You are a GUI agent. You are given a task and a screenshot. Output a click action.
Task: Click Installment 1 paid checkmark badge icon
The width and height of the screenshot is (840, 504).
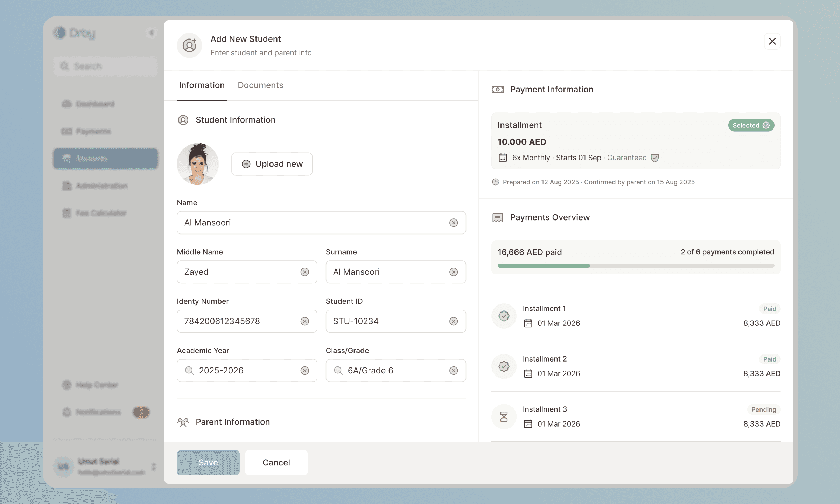click(x=504, y=316)
